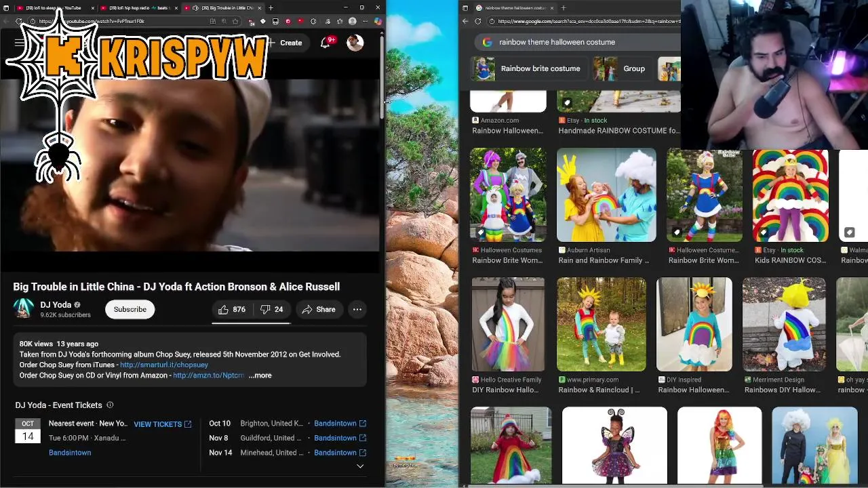Click the Share button
This screenshot has width=868, height=488.
point(319,309)
